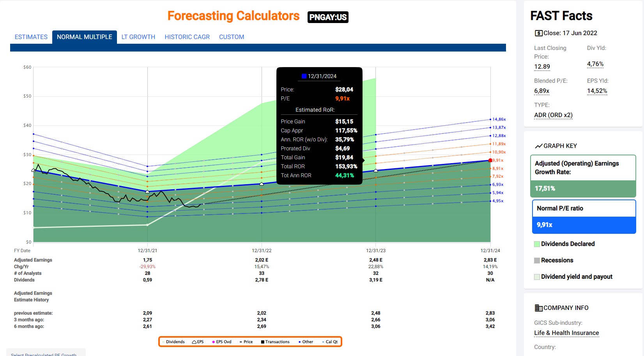This screenshot has height=356, width=644.
Task: Open the Select Precalculated PE Growth dropdown
Action: point(46,353)
